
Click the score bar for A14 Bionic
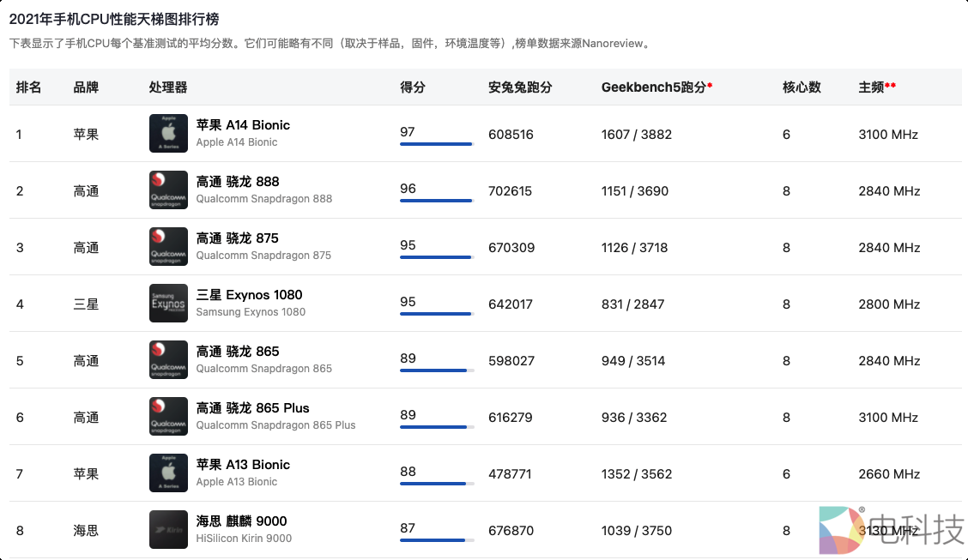436,144
